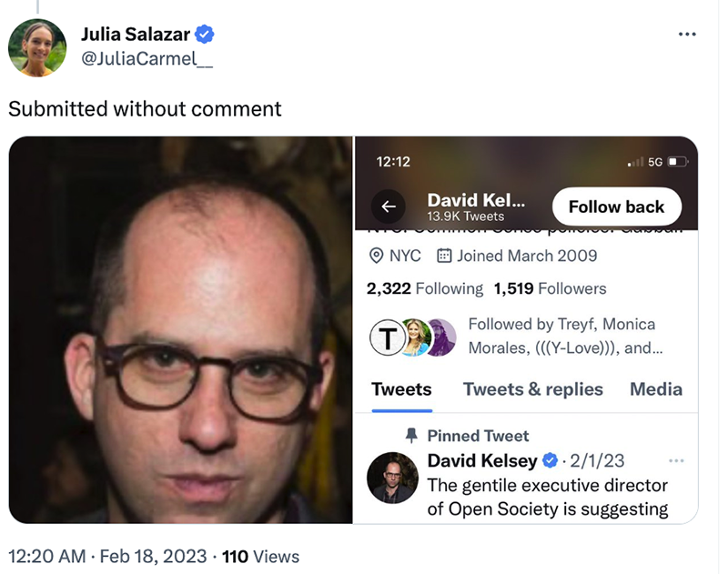This screenshot has height=574, width=728.
Task: Click the 110 Views counter
Action: [x=260, y=556]
